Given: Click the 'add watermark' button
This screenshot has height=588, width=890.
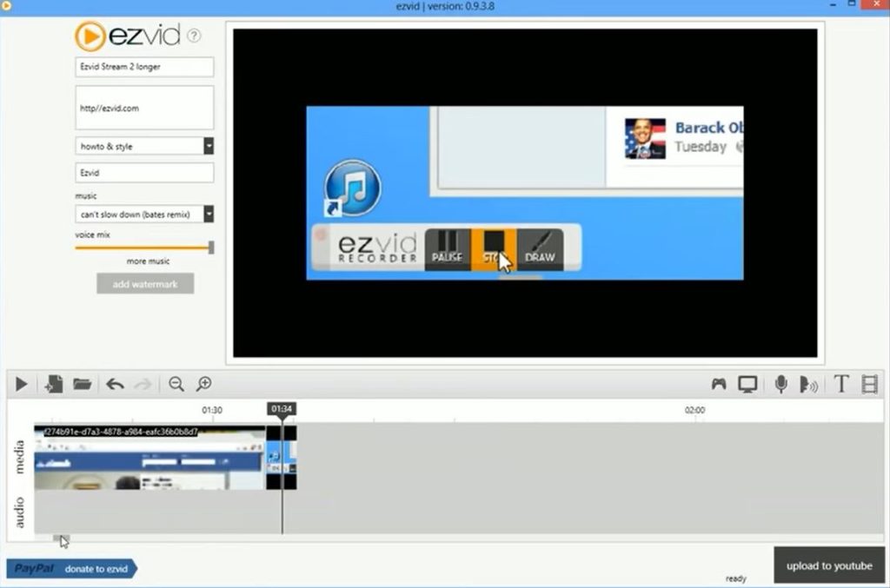Looking at the screenshot, I should tap(145, 283).
